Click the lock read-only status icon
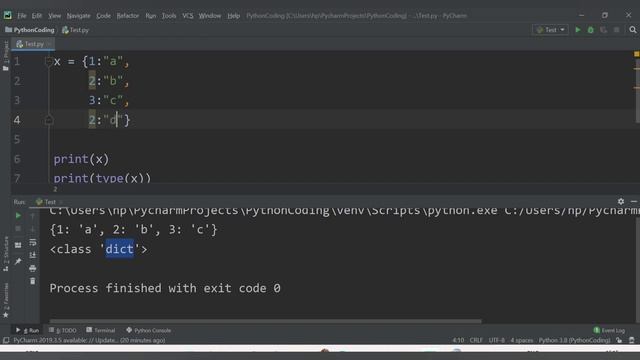 pyautogui.click(x=619, y=340)
